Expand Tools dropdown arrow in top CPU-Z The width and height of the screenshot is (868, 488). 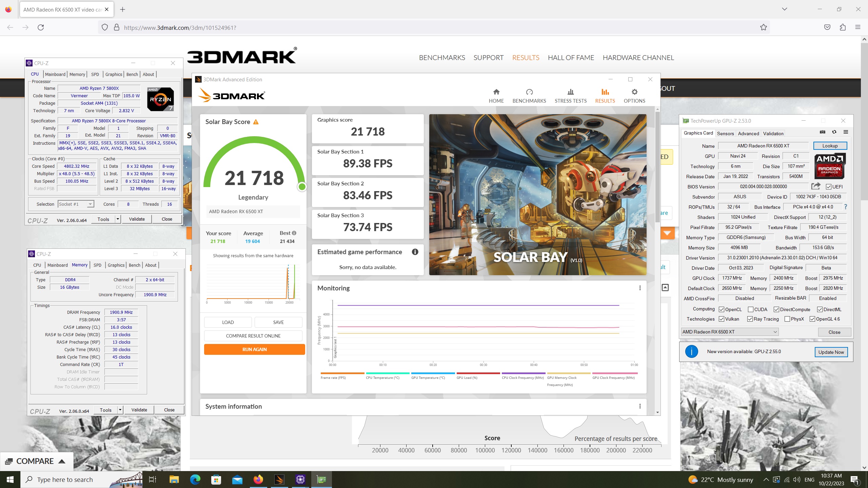[x=118, y=219]
